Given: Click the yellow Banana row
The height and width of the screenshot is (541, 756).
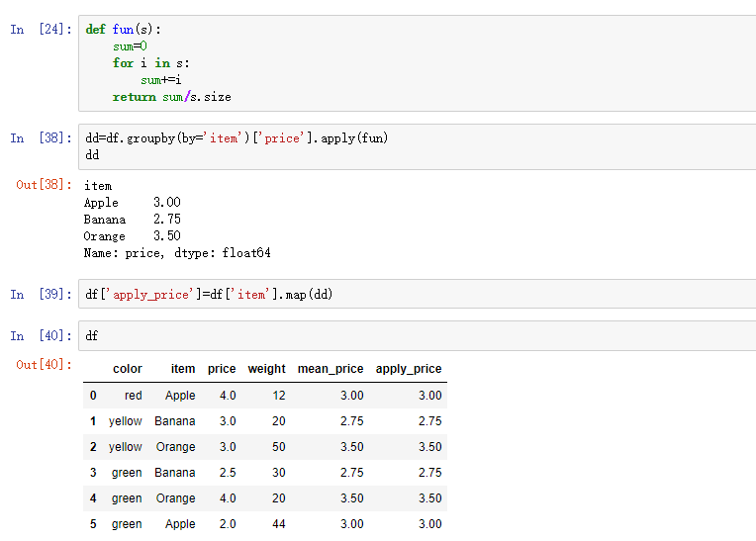Looking at the screenshot, I should click(x=265, y=421).
